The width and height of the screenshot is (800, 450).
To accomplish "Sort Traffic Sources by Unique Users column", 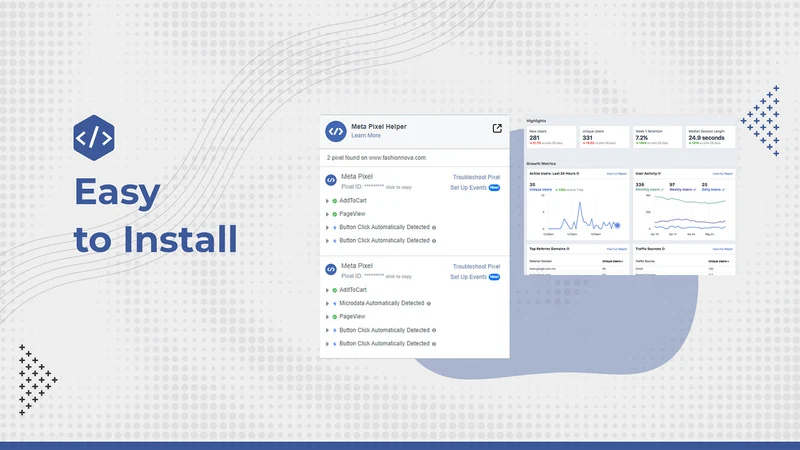I will (718, 261).
